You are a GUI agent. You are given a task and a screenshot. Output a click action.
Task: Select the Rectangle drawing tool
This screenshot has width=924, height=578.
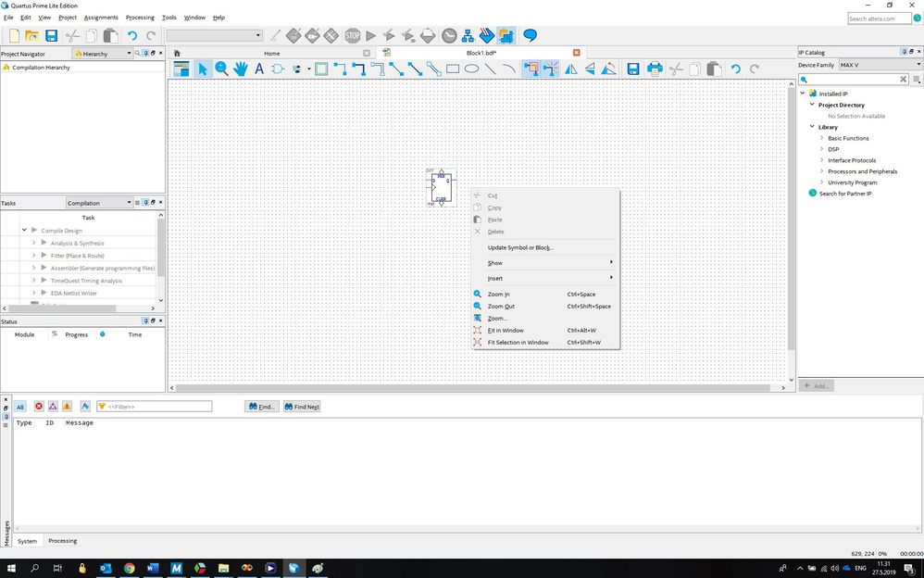[453, 69]
